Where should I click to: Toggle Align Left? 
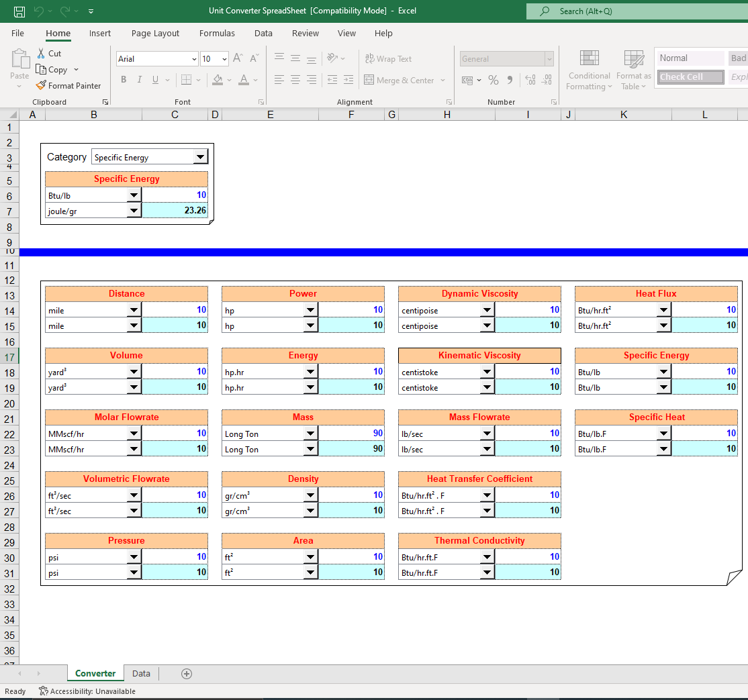coord(279,80)
